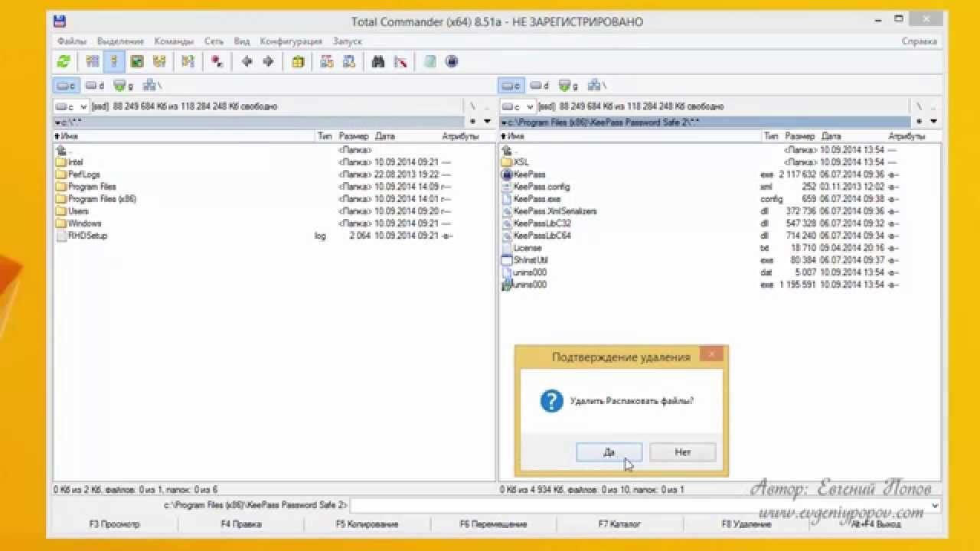
Task: Go to root with left panel backslash
Action: [x=473, y=106]
